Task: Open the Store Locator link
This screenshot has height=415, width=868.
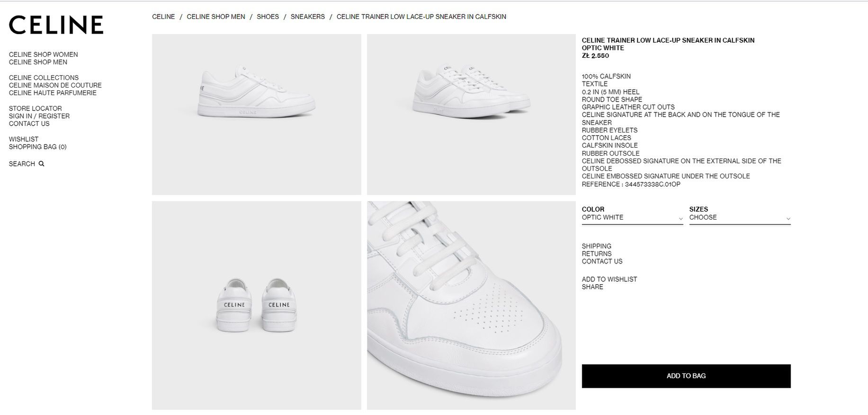Action: pyautogui.click(x=36, y=108)
